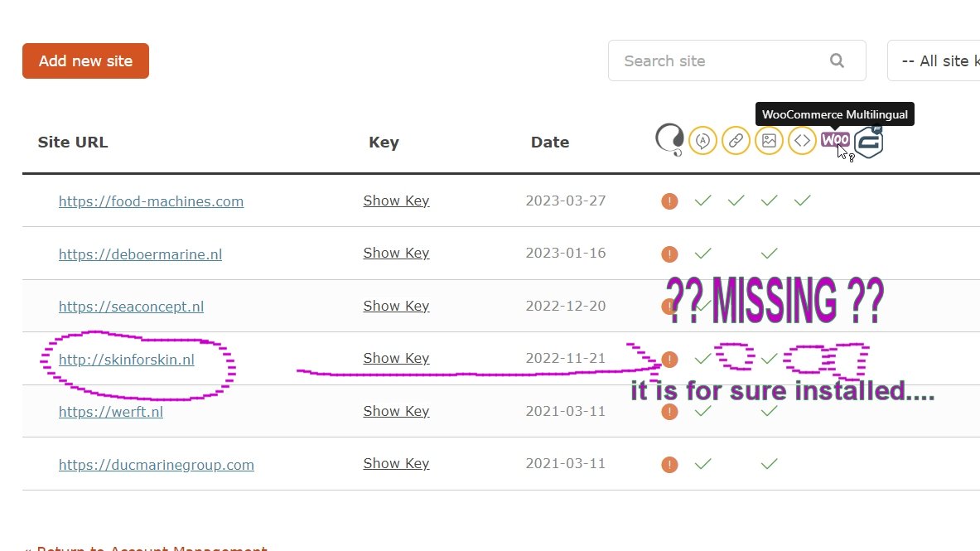Show Key for seaconcept.nl
The image size is (980, 551).
pos(396,306)
